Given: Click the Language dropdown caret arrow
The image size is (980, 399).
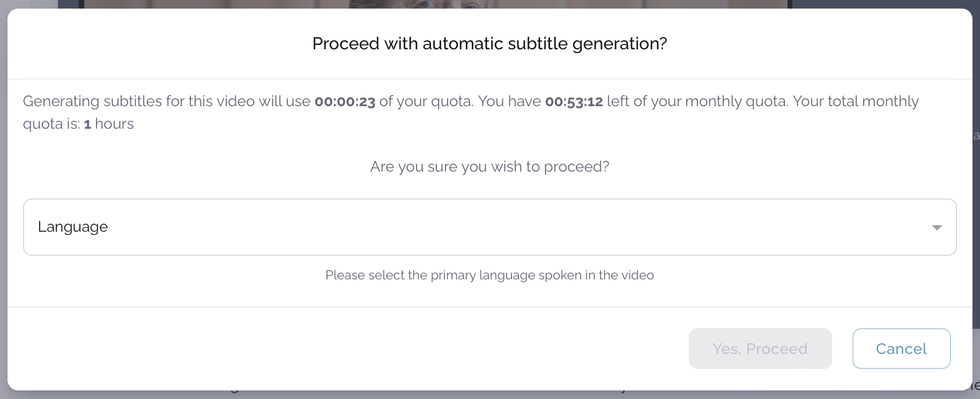Looking at the screenshot, I should [937, 227].
